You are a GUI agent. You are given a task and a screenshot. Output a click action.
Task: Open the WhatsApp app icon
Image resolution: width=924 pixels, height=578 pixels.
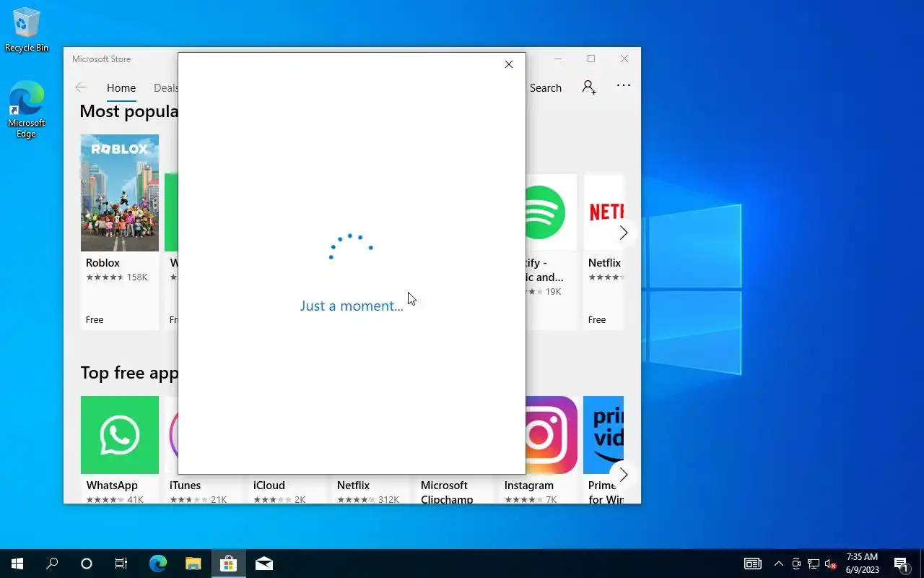120,435
